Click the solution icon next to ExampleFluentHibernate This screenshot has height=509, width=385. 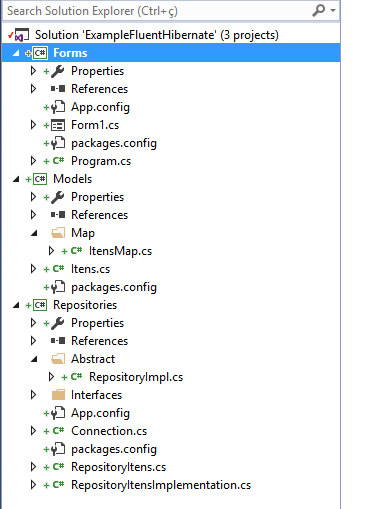point(22,35)
